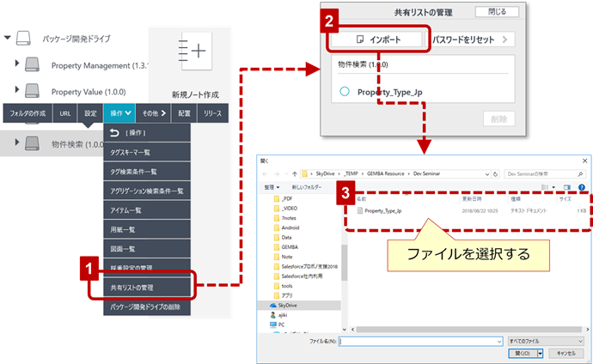This screenshot has width=593, height=364.
Task: Click the パスワードをリセット button
Action: [x=470, y=39]
